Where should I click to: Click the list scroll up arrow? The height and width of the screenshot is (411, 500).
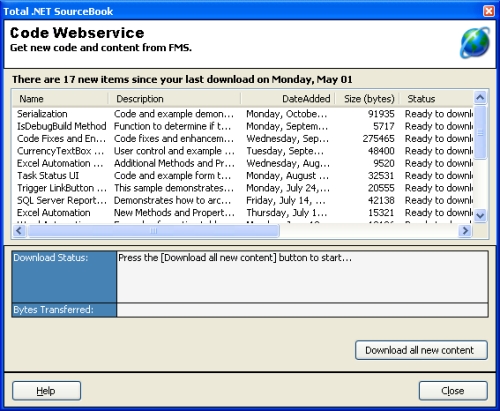pyautogui.click(x=480, y=97)
